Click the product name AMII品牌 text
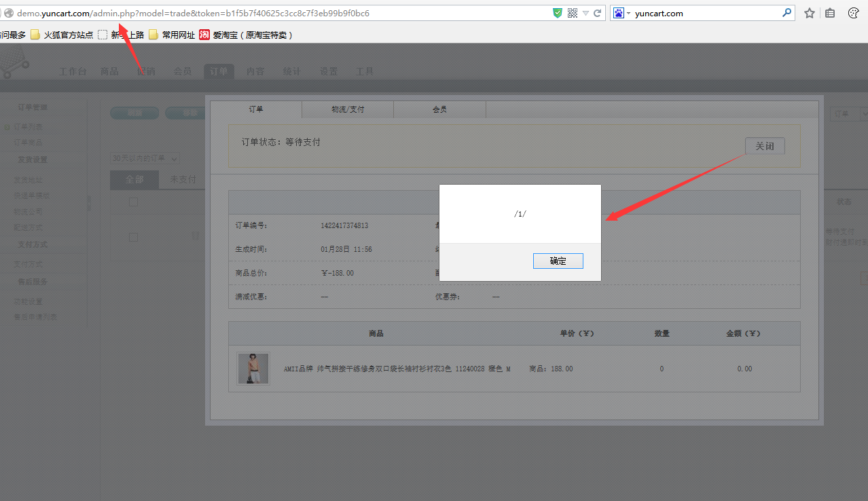Image resolution: width=868 pixels, height=501 pixels. (397, 369)
